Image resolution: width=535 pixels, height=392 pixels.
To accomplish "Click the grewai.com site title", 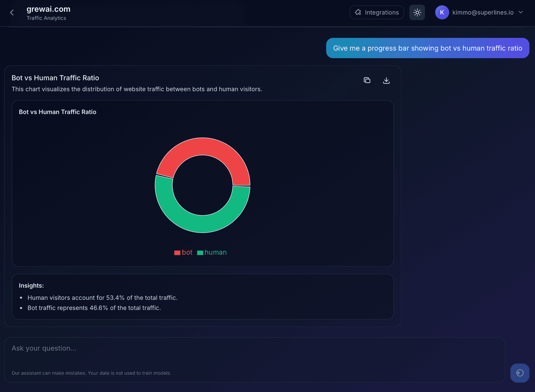I will click(48, 9).
